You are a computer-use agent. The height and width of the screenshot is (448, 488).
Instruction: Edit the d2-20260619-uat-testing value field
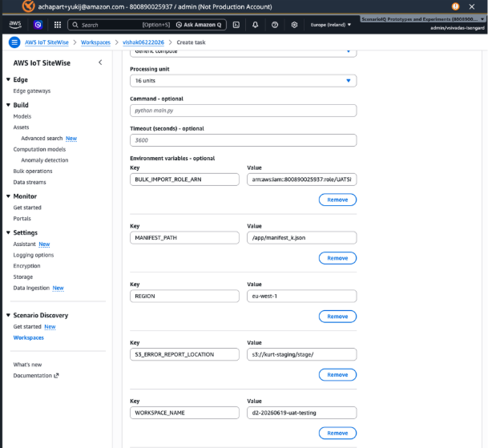(302, 413)
